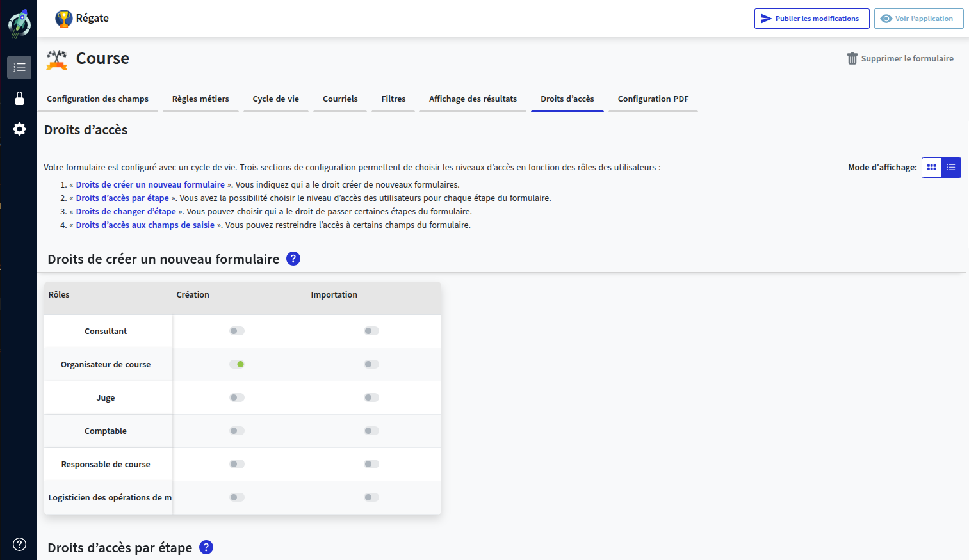Click the help question mark at bottom left
The width and height of the screenshot is (969, 560).
(19, 543)
